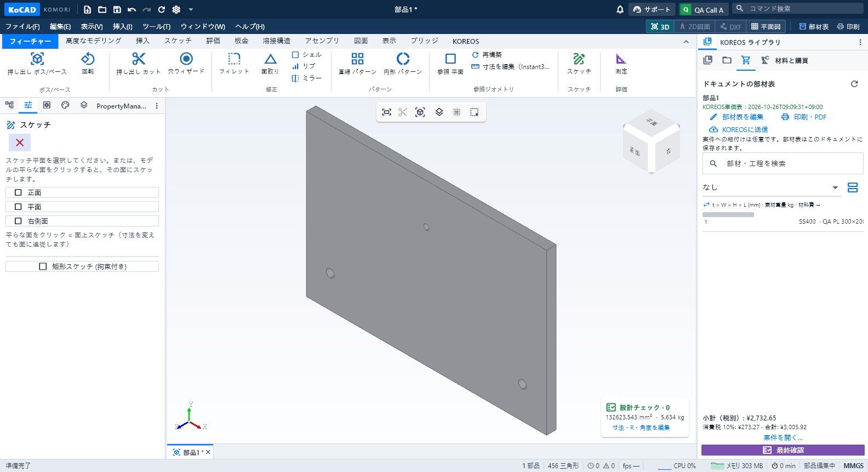Click the 最終確認 button
Image resolution: width=868 pixels, height=472 pixels.
[x=783, y=450]
